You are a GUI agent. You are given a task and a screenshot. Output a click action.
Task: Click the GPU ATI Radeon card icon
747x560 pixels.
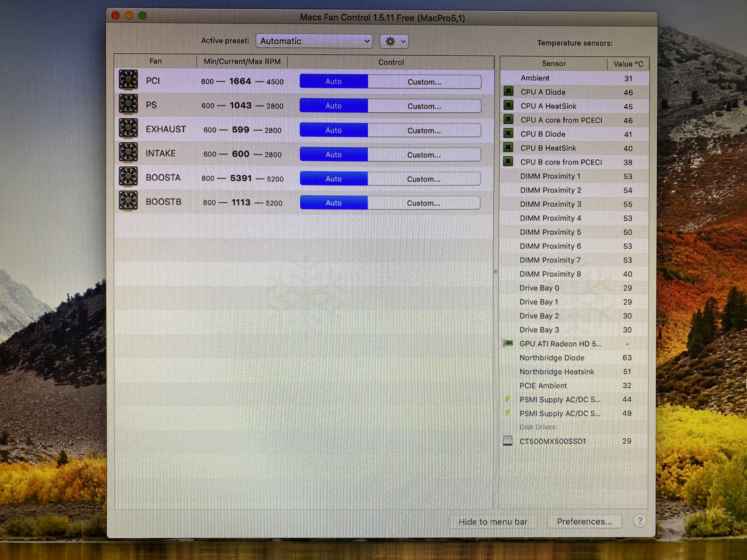tap(508, 343)
